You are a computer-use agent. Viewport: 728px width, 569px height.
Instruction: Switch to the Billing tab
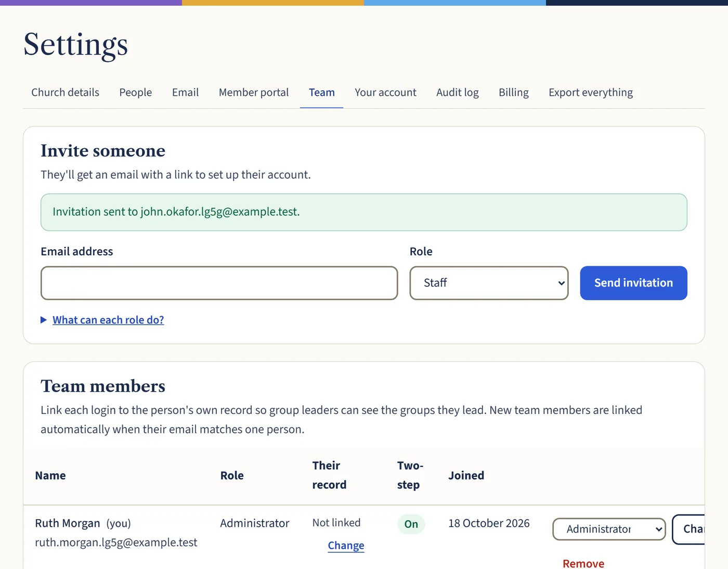click(514, 93)
